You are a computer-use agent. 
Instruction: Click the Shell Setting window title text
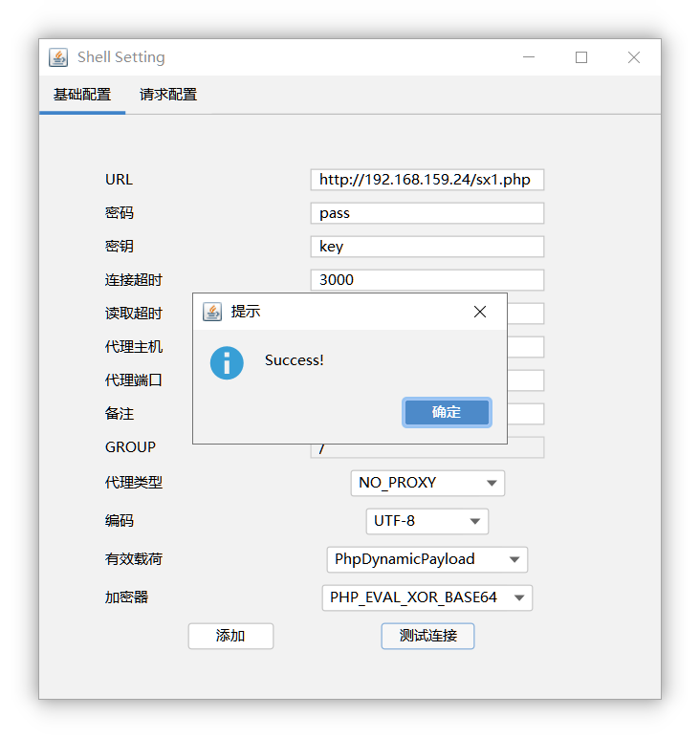point(121,57)
